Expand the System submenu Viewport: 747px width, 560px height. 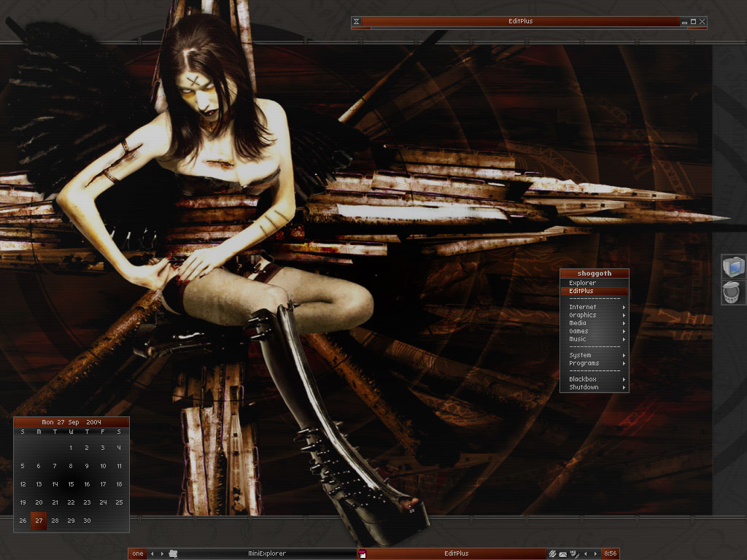(595, 355)
